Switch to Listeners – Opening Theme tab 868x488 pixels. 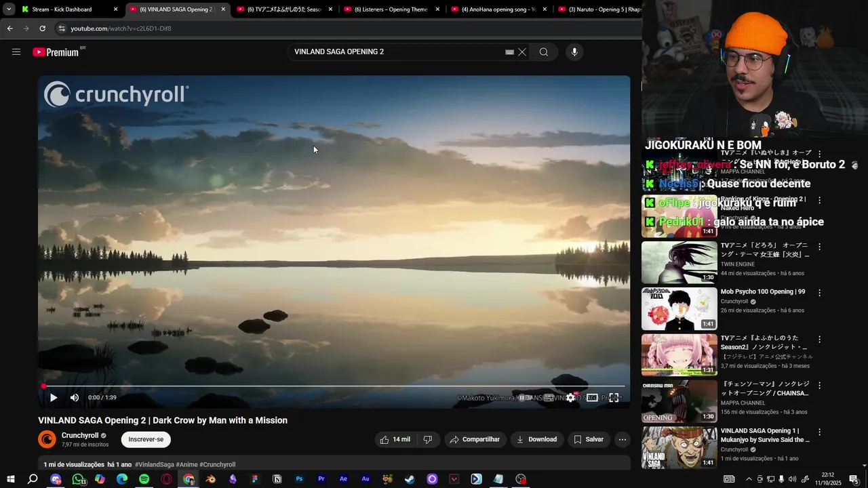[391, 9]
